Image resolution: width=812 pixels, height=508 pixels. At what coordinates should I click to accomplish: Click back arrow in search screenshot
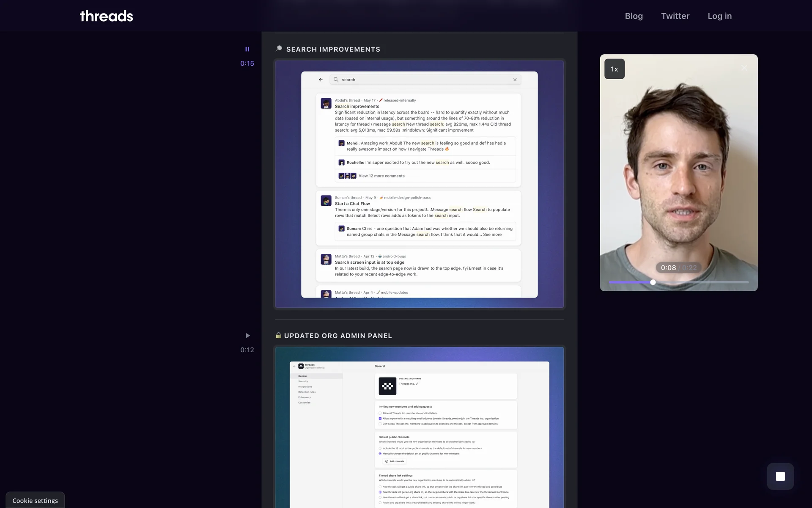(321, 80)
